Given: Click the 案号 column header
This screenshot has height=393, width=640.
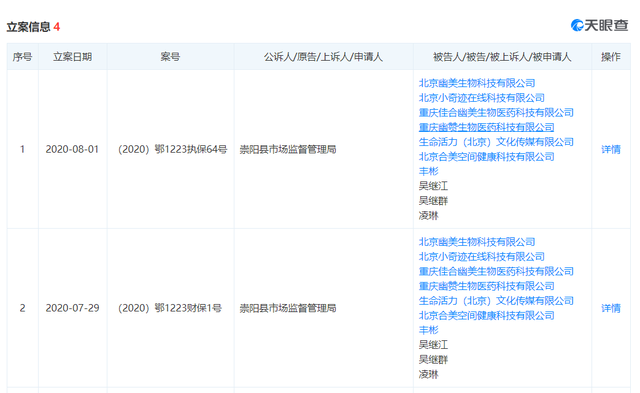Looking at the screenshot, I should pyautogui.click(x=170, y=57).
